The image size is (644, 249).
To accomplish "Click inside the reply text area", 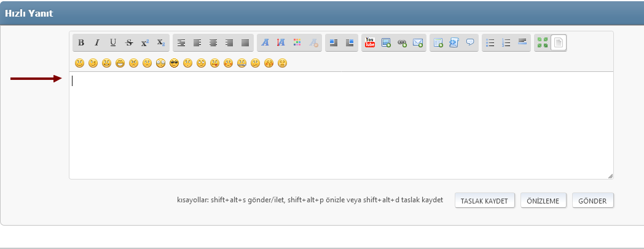I will [341, 125].
